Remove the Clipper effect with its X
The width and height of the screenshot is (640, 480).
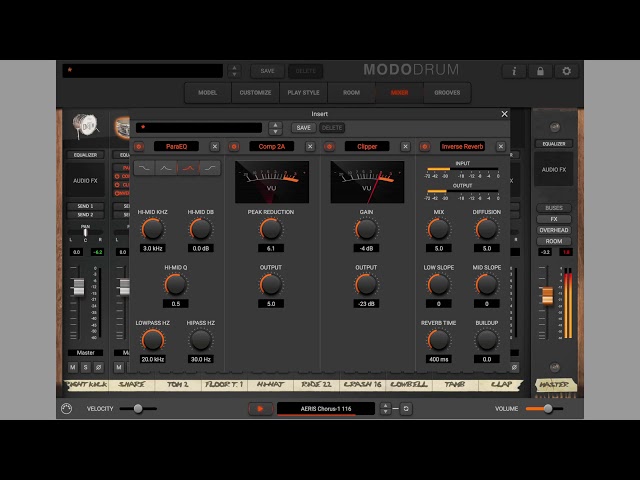pyautogui.click(x=405, y=147)
